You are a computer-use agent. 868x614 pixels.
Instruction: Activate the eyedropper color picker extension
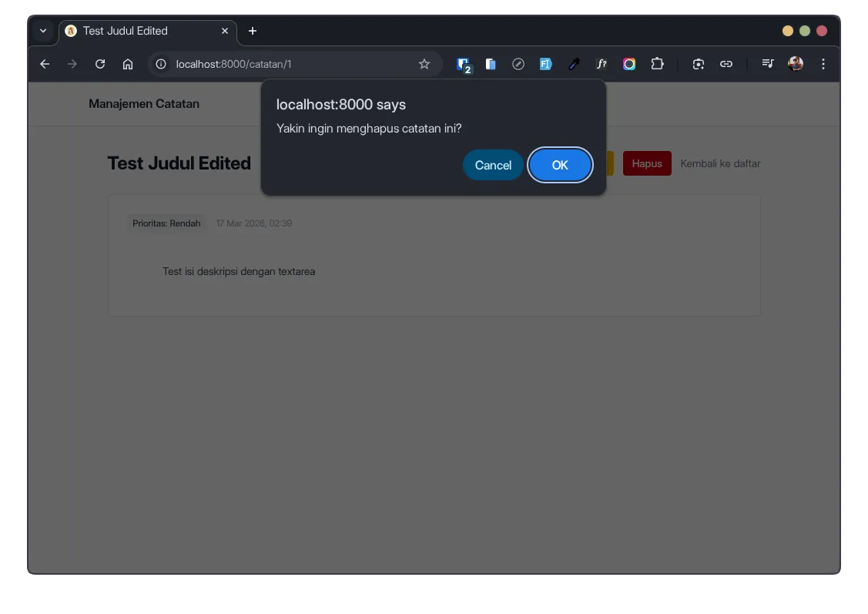coord(574,64)
